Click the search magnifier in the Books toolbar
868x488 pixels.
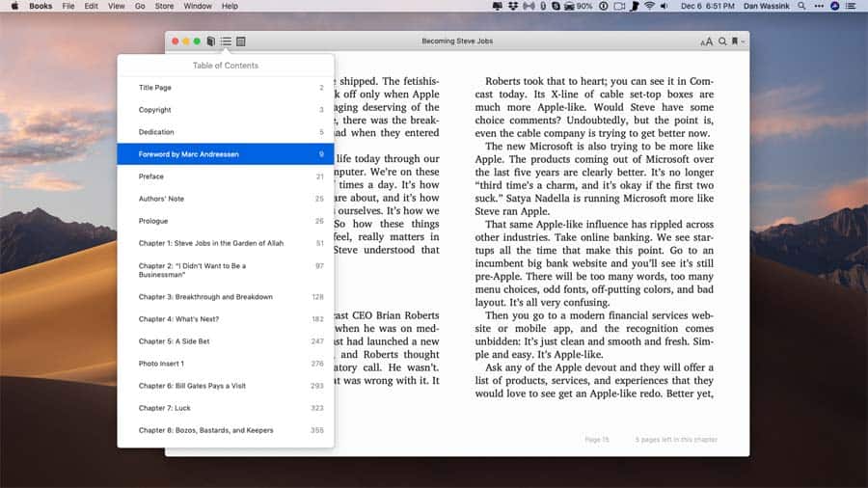point(722,41)
